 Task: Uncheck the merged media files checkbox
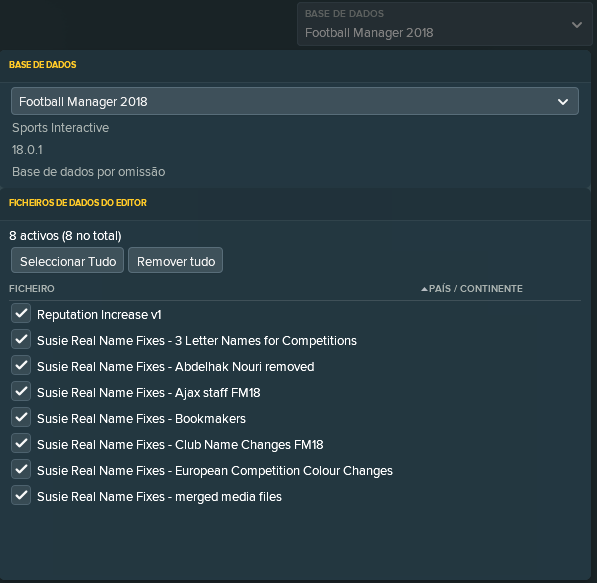pos(21,495)
